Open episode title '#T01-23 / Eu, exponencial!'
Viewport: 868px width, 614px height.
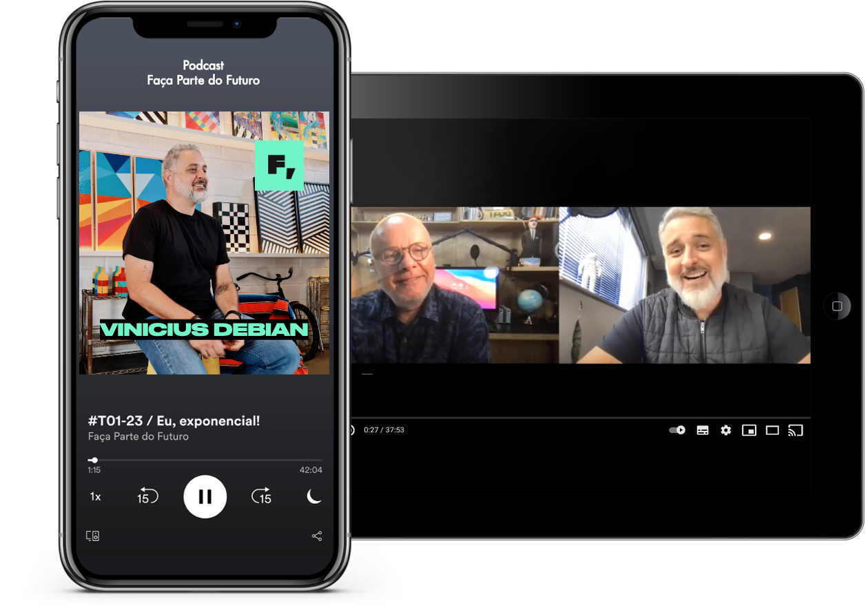174,421
